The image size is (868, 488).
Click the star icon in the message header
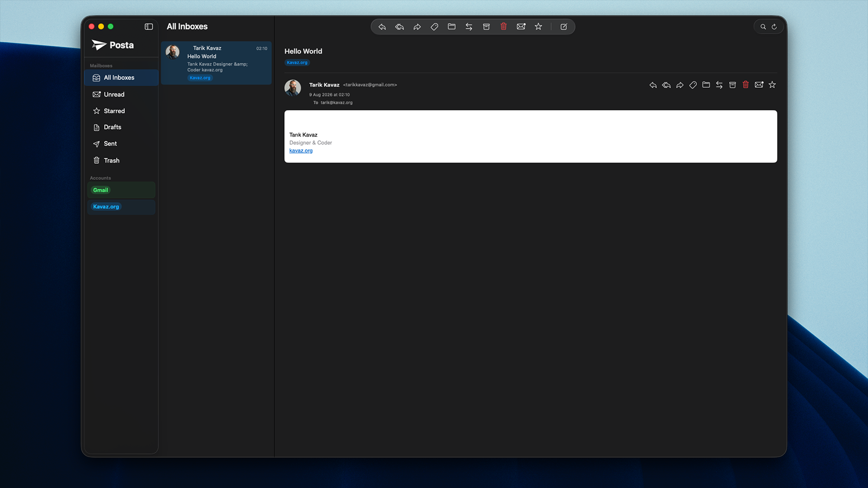pos(772,85)
